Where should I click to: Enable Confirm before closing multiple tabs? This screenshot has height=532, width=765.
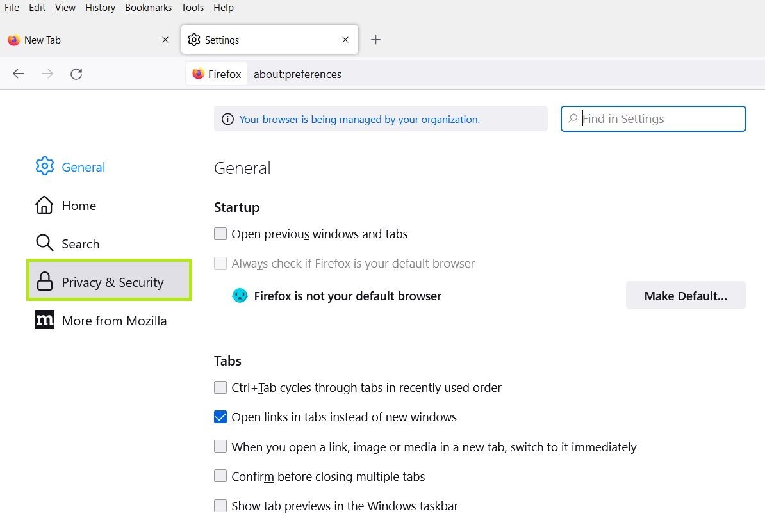pyautogui.click(x=220, y=476)
